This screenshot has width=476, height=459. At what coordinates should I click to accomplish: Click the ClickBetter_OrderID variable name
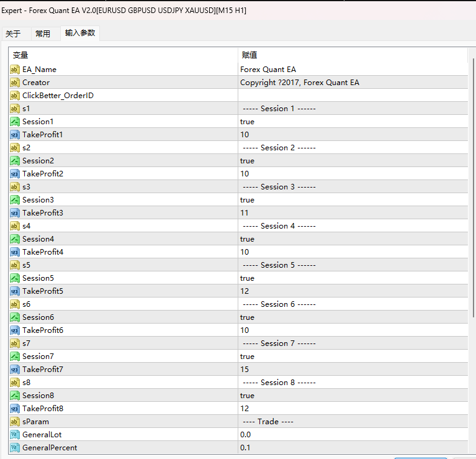click(x=58, y=96)
